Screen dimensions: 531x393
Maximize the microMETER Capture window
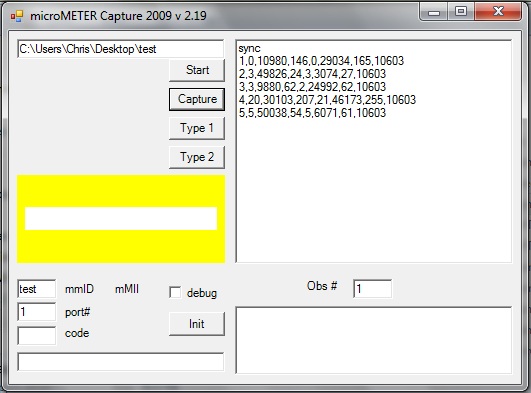pos(461,12)
